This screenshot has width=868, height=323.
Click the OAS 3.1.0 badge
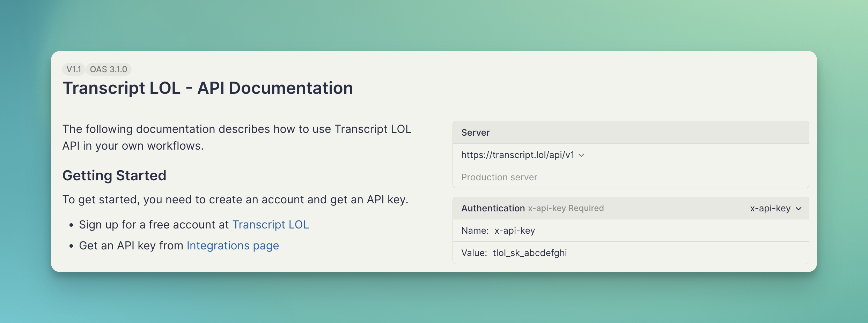click(x=108, y=69)
